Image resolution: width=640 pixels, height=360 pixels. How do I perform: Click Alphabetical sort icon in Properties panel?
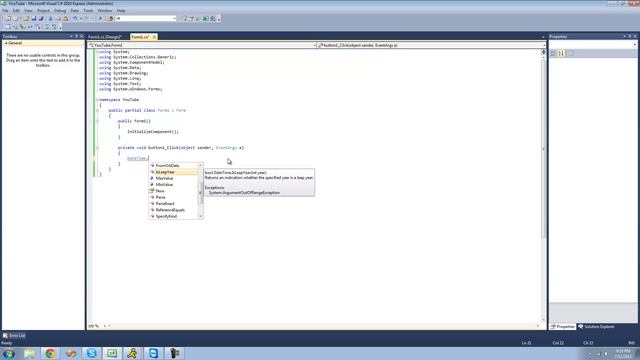[562, 53]
